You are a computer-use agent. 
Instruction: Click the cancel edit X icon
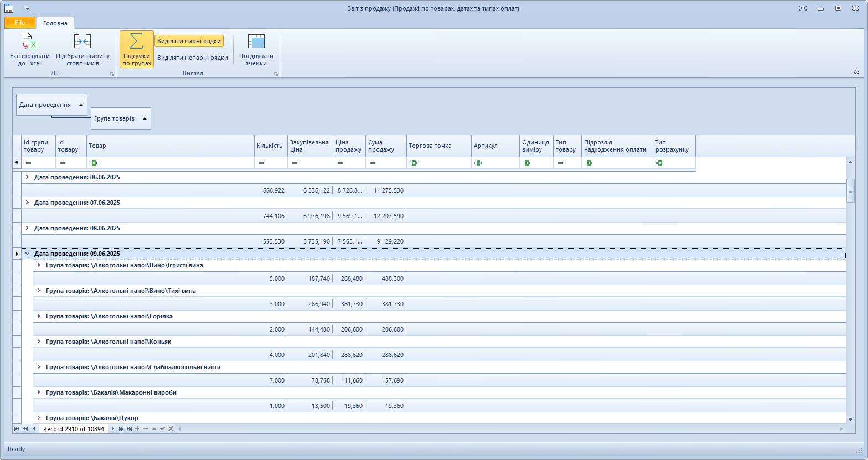(170, 429)
